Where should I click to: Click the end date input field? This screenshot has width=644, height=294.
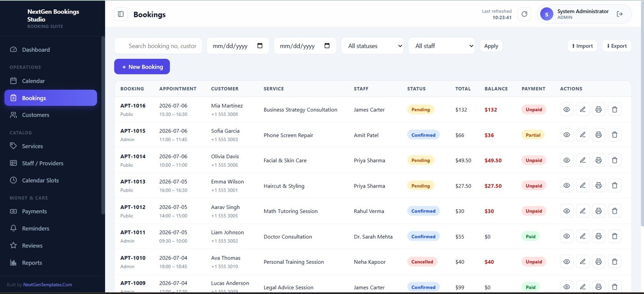click(305, 46)
